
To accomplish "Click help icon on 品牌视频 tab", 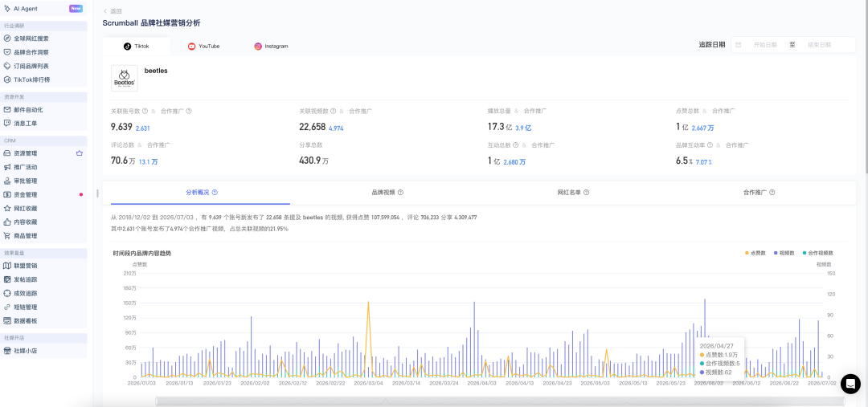I will click(x=400, y=193).
